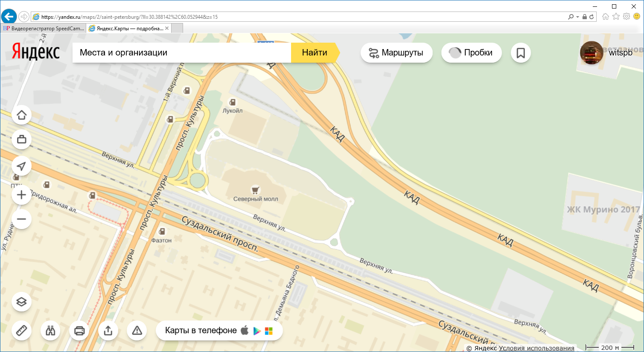Select the ruler distance measuring tool
644x352 pixels.
[x=21, y=331]
